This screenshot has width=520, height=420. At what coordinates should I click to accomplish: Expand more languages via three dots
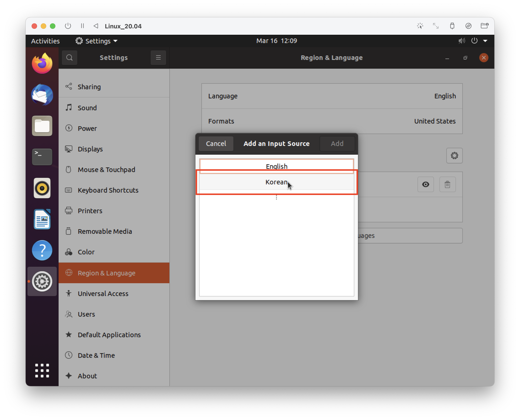pos(276,197)
